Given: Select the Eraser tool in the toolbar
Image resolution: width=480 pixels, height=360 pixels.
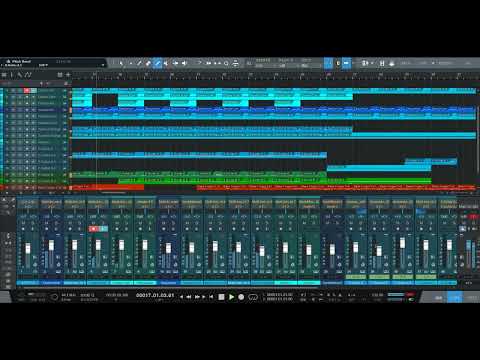Looking at the screenshot, I should click(x=148, y=63).
